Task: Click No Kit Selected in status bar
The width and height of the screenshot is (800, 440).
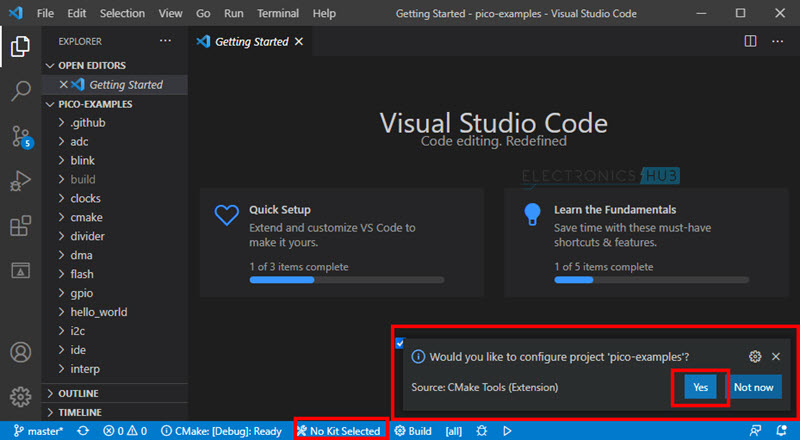Action: tap(339, 431)
